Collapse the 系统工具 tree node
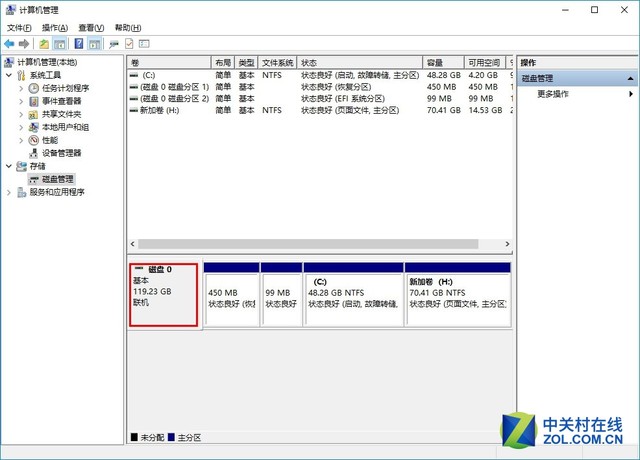This screenshot has width=640, height=460. point(9,75)
